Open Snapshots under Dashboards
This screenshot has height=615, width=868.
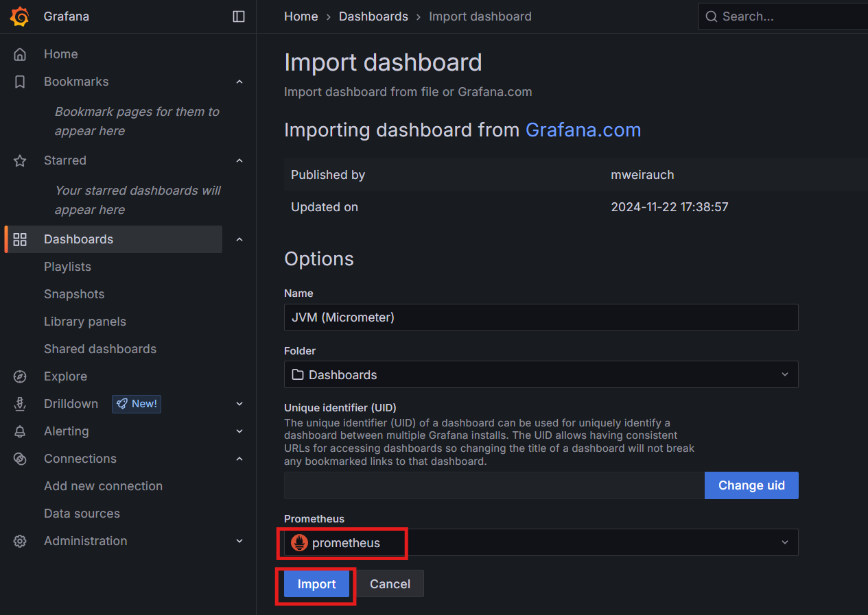74,294
